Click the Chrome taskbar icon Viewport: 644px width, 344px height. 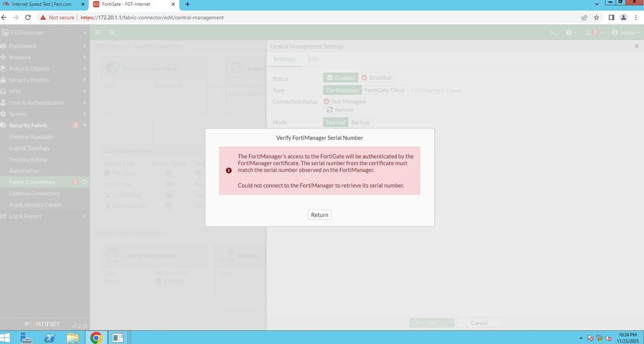coord(96,338)
